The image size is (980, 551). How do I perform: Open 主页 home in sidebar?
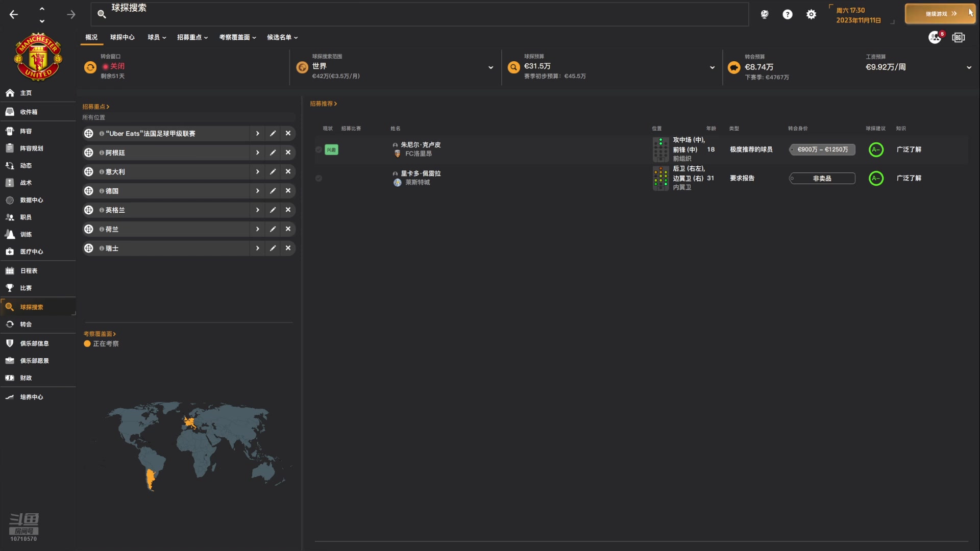point(38,93)
